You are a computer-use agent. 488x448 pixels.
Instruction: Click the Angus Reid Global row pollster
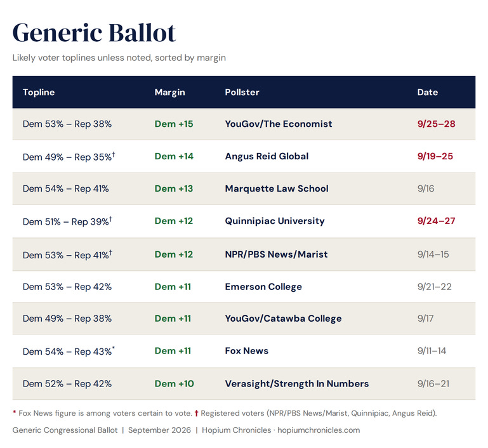point(267,156)
